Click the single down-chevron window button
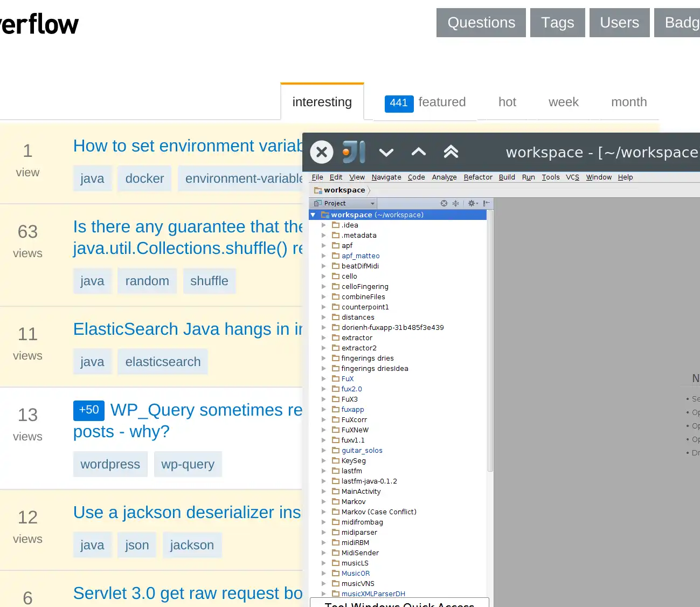 click(x=386, y=152)
